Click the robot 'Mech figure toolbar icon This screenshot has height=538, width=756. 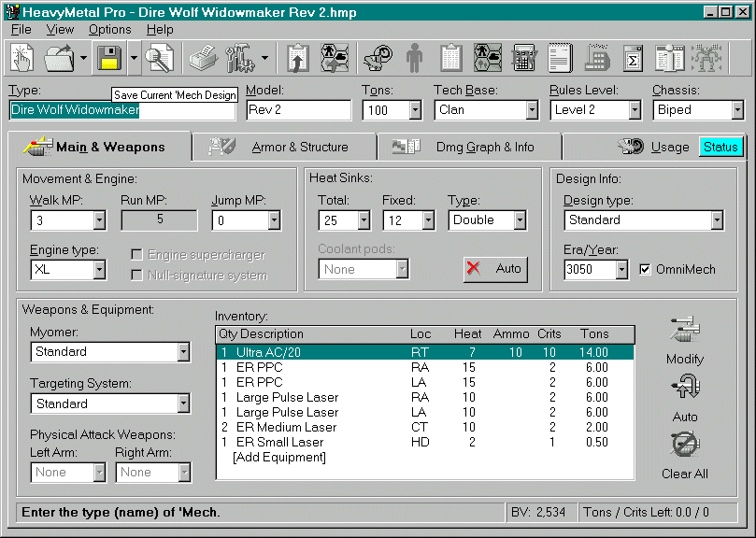coord(706,58)
